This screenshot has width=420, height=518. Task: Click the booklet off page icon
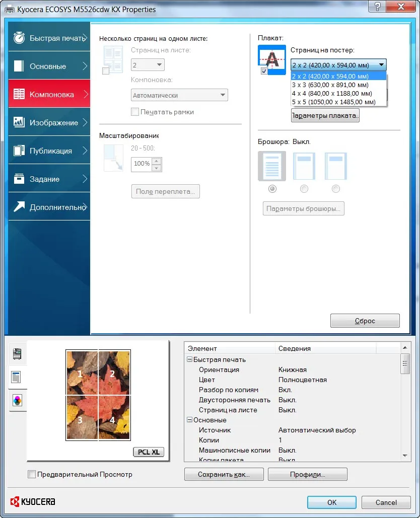272,166
